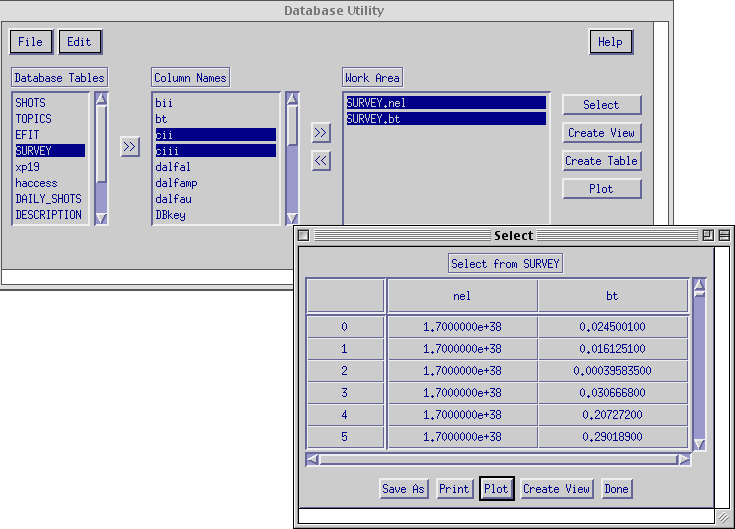Click the add-table double arrow button

(130, 147)
